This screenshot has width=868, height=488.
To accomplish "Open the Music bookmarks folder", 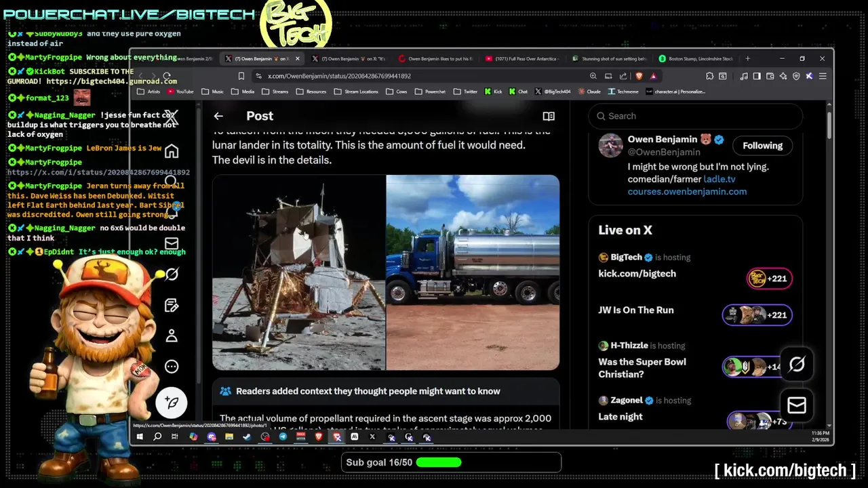I will tap(213, 91).
